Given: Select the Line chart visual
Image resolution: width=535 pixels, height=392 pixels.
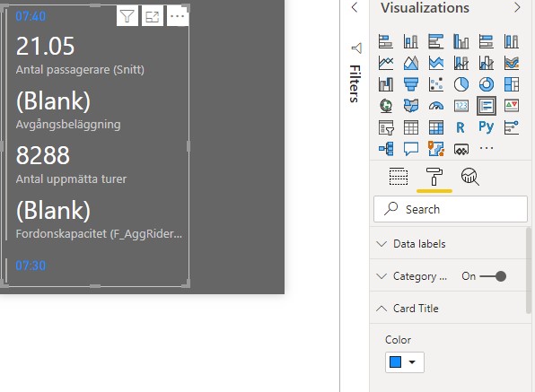Looking at the screenshot, I should pos(386,63).
